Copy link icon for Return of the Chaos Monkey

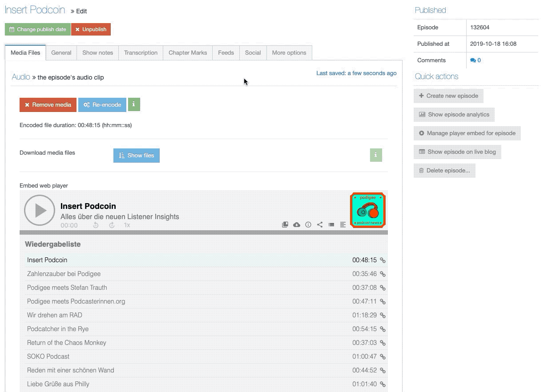[383, 343]
